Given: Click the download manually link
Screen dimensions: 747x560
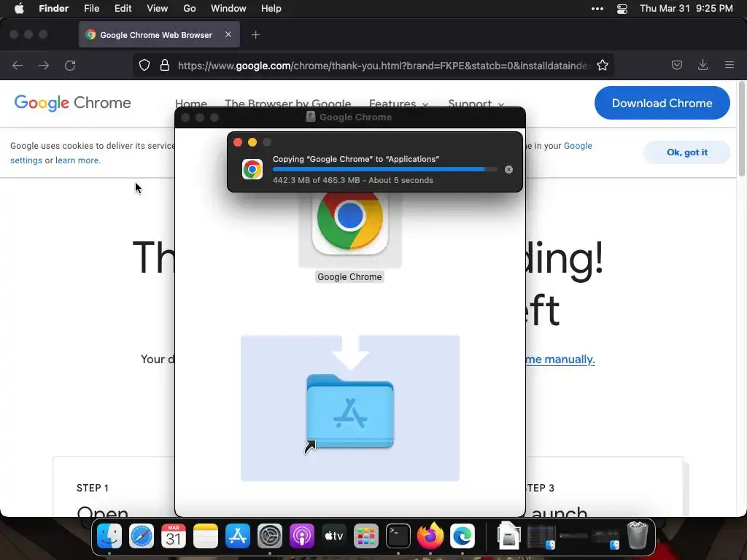Looking at the screenshot, I should point(560,359).
